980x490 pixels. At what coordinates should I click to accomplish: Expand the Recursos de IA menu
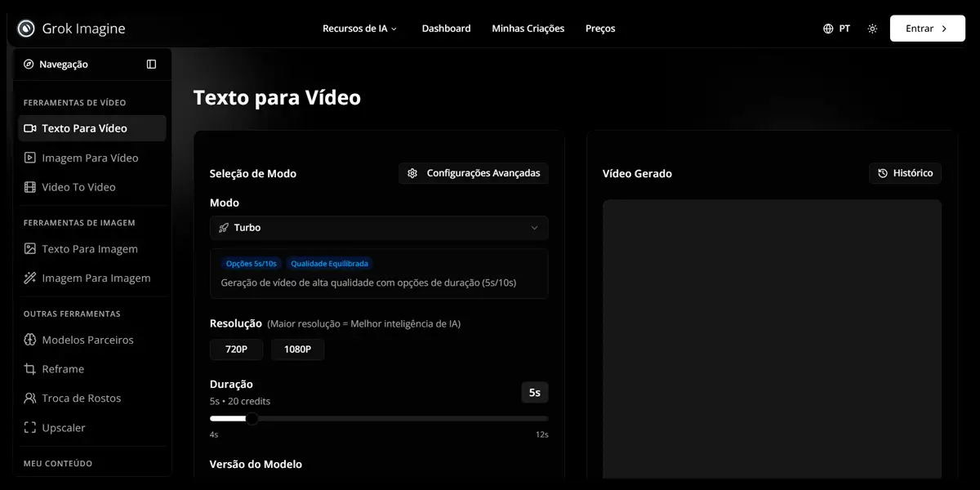click(359, 28)
